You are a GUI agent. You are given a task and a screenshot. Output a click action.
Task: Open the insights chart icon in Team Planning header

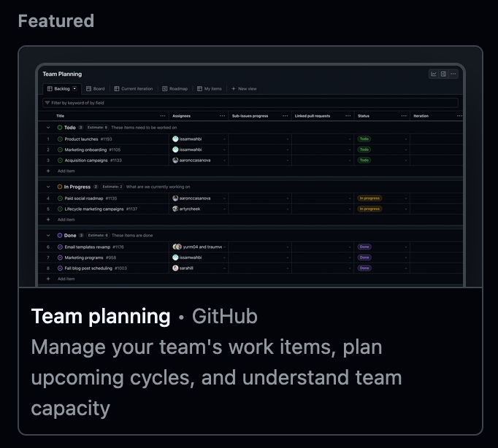pos(434,74)
